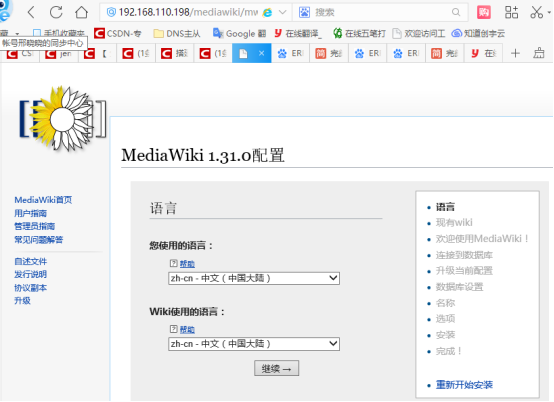The height and width of the screenshot is (402, 554).
Task: Open a new tab with plus icon
Action: point(515,53)
